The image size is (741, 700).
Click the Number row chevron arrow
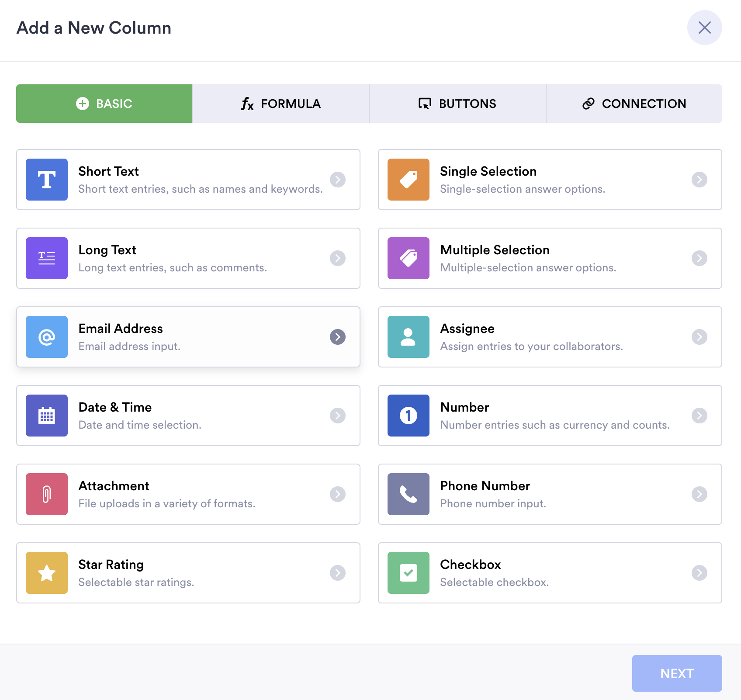point(699,416)
